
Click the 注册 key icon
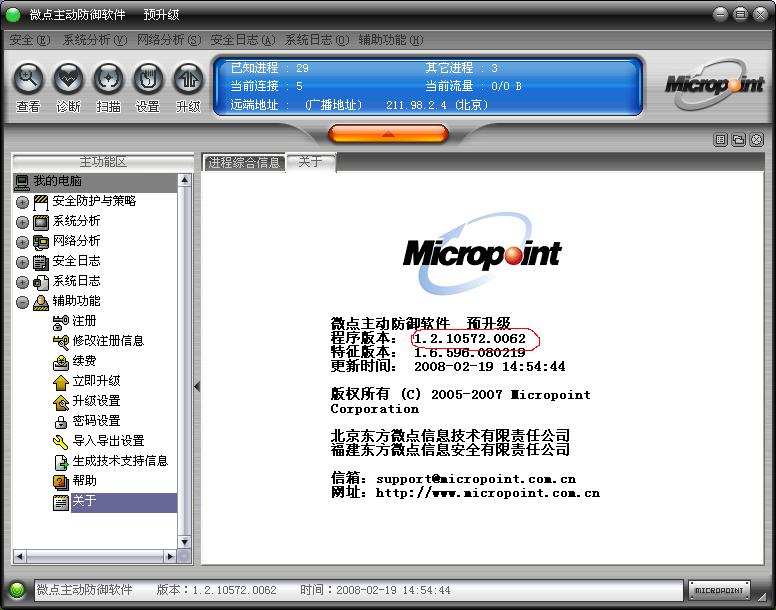pos(60,322)
